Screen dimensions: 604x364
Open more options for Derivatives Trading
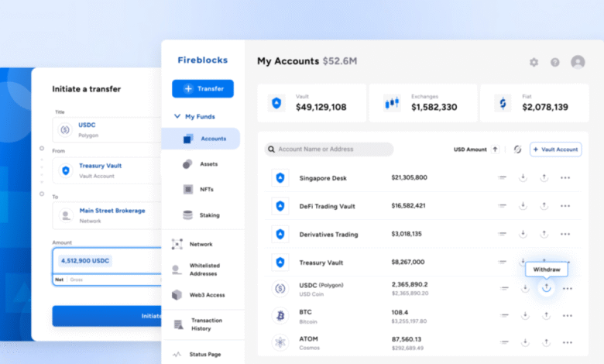[x=565, y=234]
